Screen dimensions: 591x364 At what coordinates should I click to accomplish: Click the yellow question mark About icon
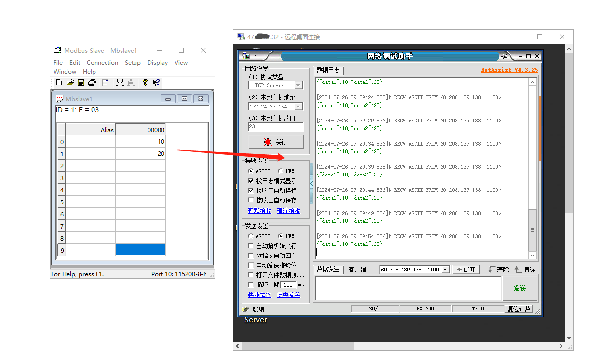point(145,82)
